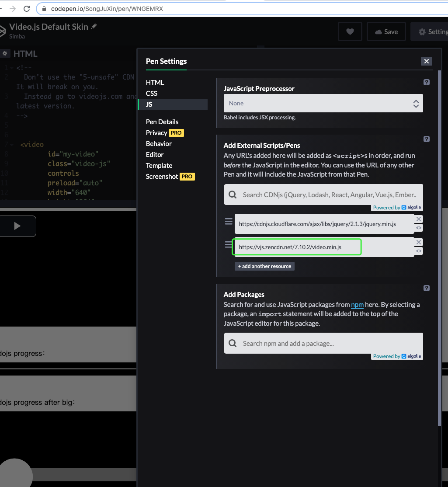Image resolution: width=448 pixels, height=487 pixels.
Task: Click Powered by algolia under npm search
Action: [x=397, y=356]
